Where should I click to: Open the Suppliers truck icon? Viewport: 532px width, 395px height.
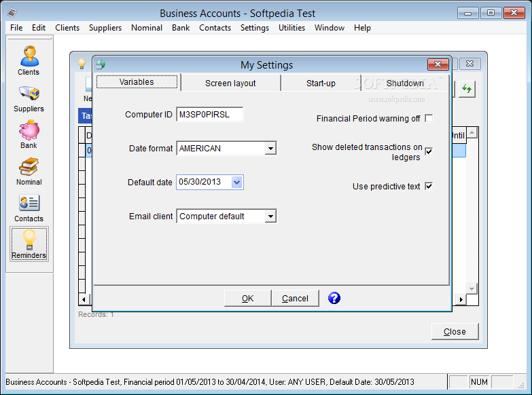[29, 98]
